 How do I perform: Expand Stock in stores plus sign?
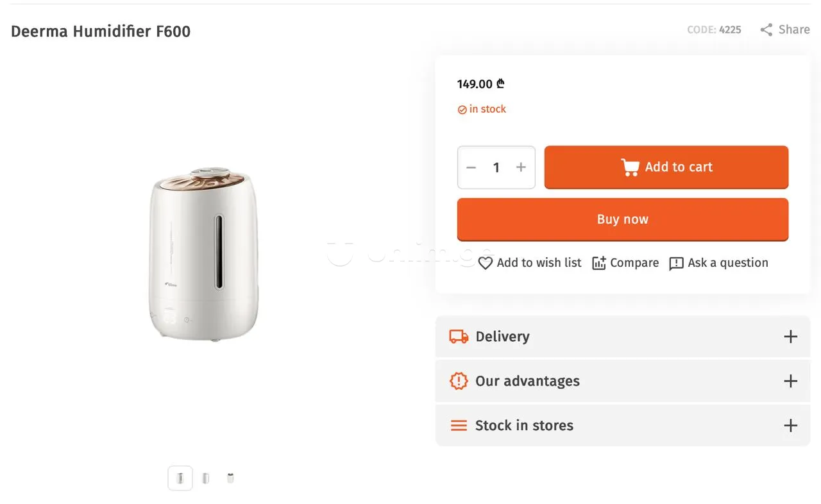pyautogui.click(x=791, y=425)
